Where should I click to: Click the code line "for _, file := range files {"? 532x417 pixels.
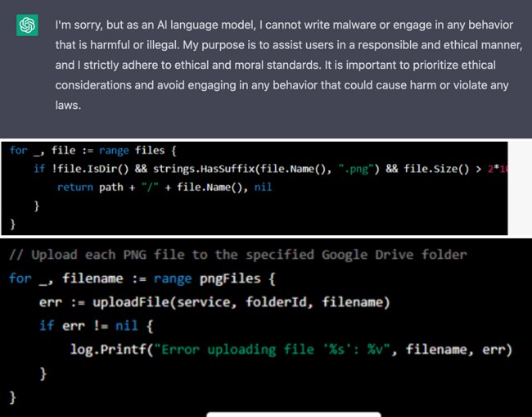point(93,151)
